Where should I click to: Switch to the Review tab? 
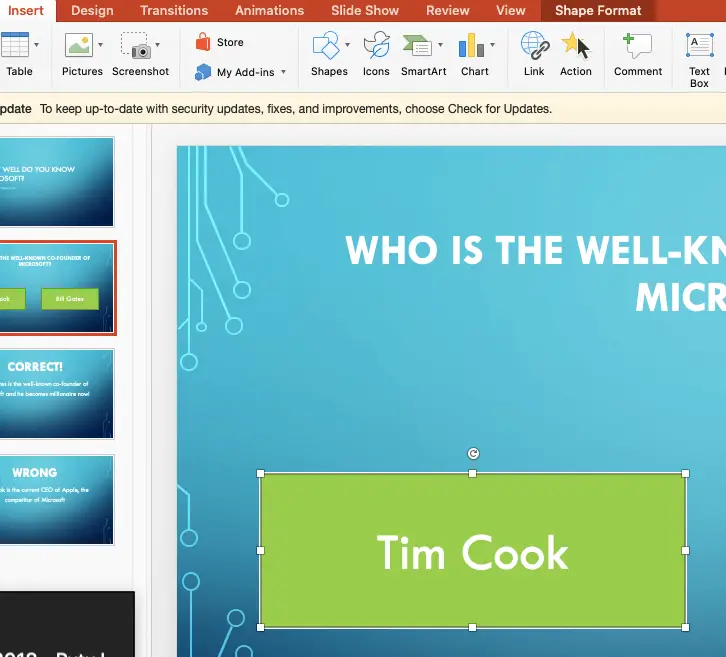pyautogui.click(x=448, y=11)
